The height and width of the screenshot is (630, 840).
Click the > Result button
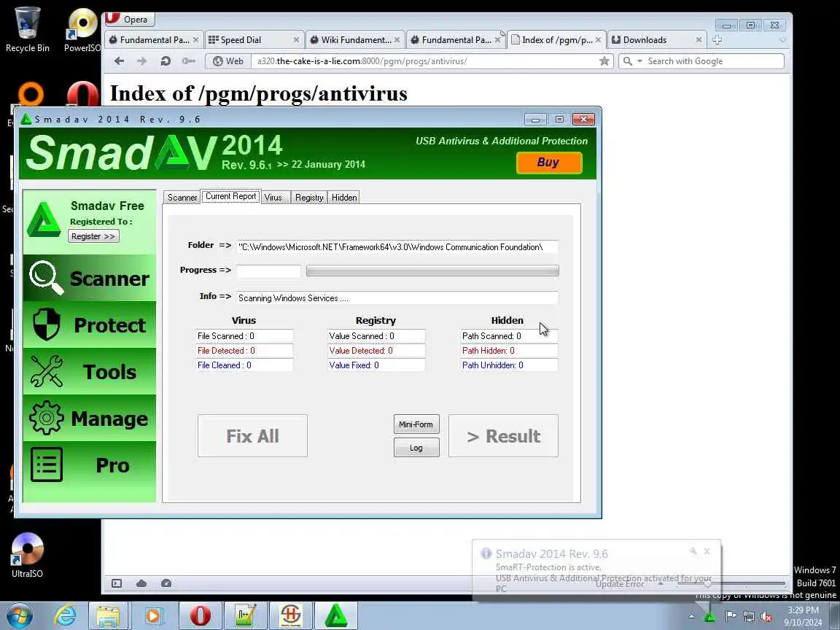[x=504, y=436]
